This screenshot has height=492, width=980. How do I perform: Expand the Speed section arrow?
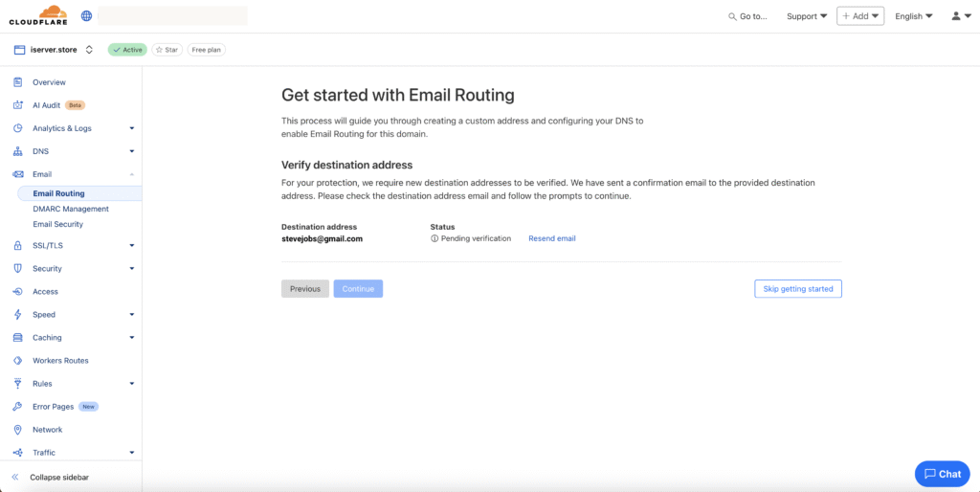[132, 315]
